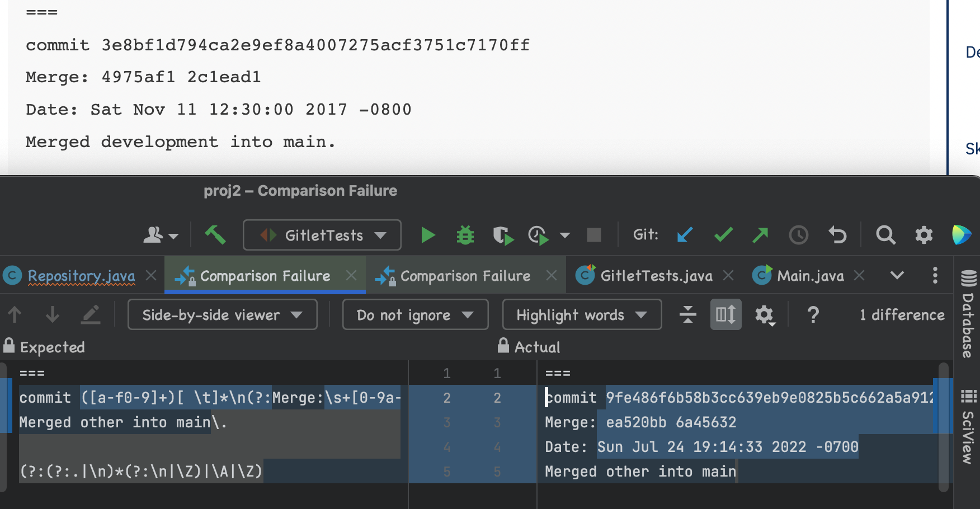The width and height of the screenshot is (980, 509).
Task: Roll back changes with undo arrow
Action: (837, 235)
